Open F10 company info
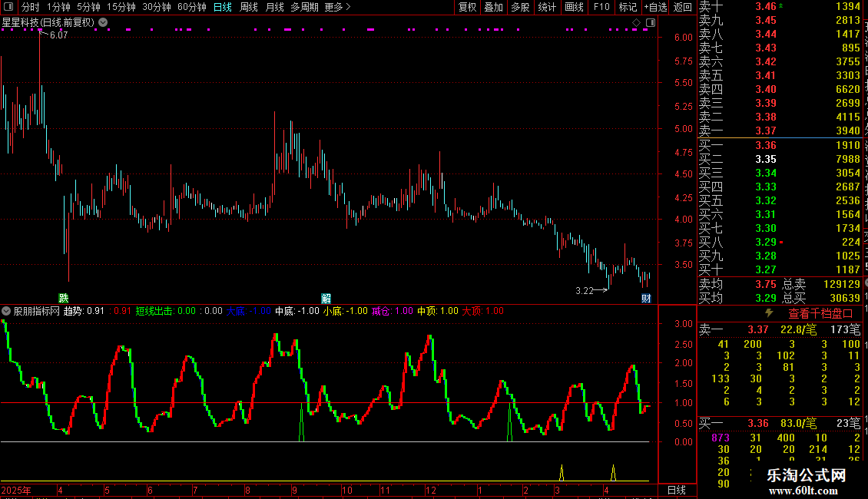The width and height of the screenshot is (868, 499). click(x=601, y=7)
